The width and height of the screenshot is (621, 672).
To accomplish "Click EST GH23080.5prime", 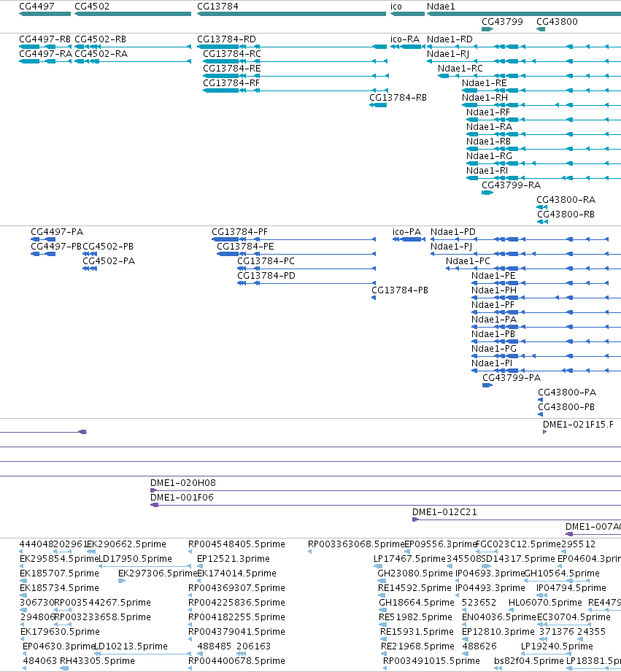I will 415,573.
